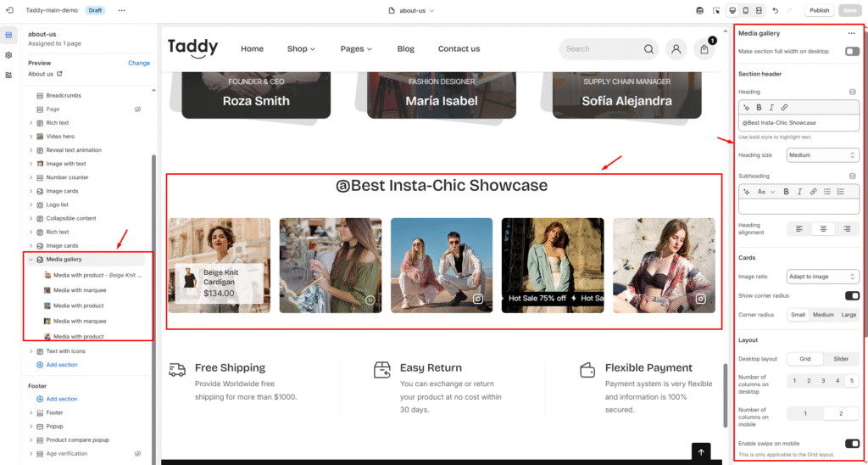The width and height of the screenshot is (868, 465).
Task: Click the undo arrow in top toolbar
Action: tap(775, 10)
